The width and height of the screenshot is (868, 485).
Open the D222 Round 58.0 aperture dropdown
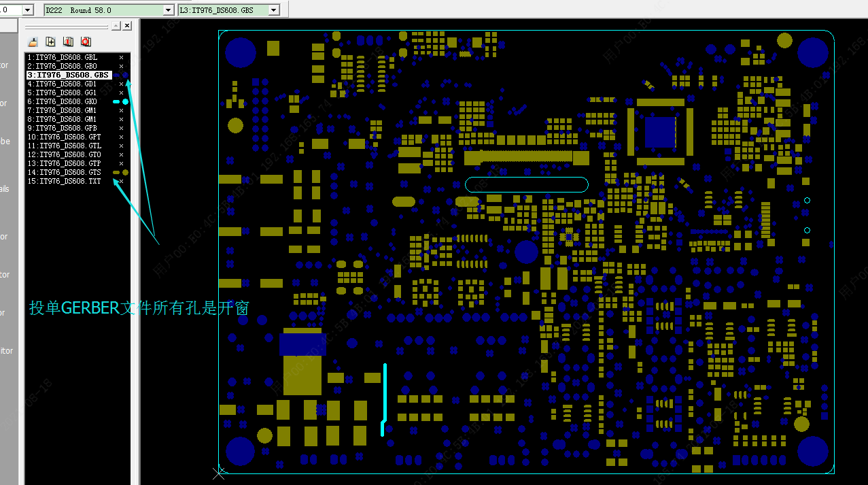click(x=168, y=10)
